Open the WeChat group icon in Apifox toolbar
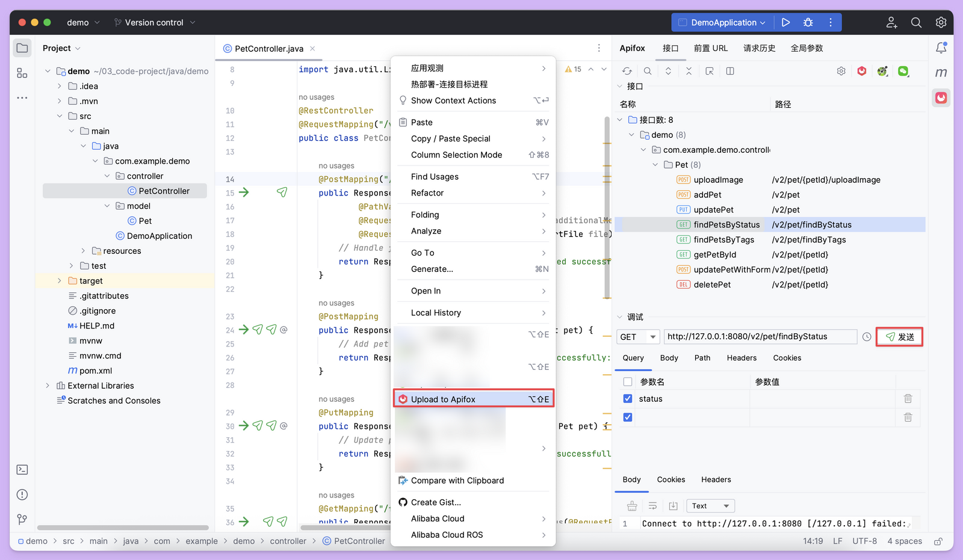The image size is (963, 560). 903,70
